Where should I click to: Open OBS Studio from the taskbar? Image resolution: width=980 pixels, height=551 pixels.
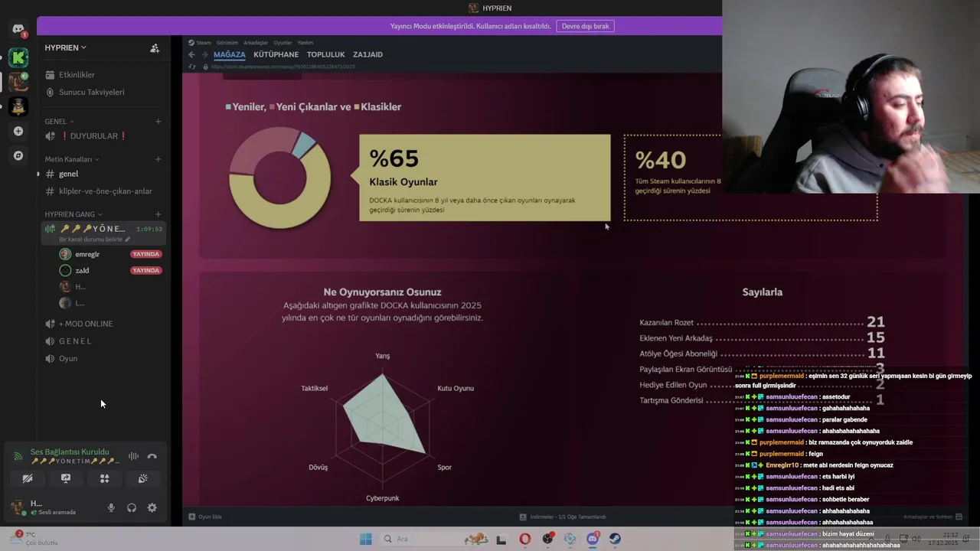point(547,539)
